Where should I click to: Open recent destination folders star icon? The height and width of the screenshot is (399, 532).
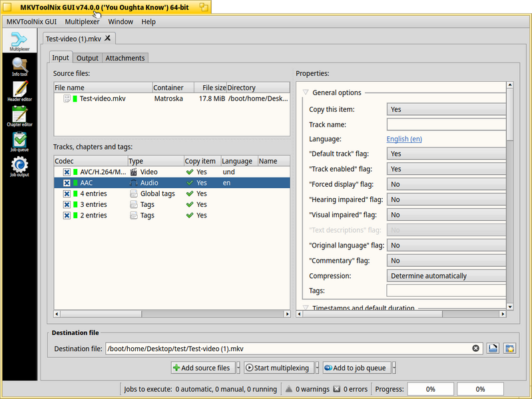(509, 348)
